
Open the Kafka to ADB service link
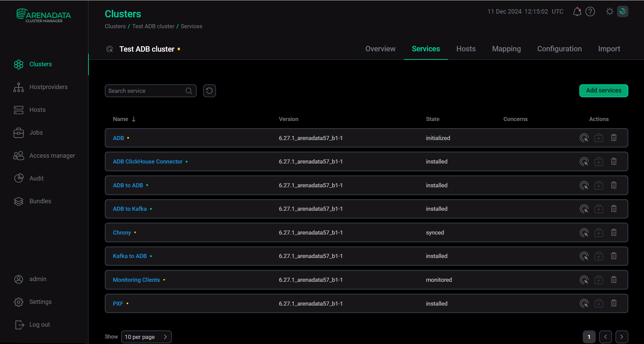point(130,256)
